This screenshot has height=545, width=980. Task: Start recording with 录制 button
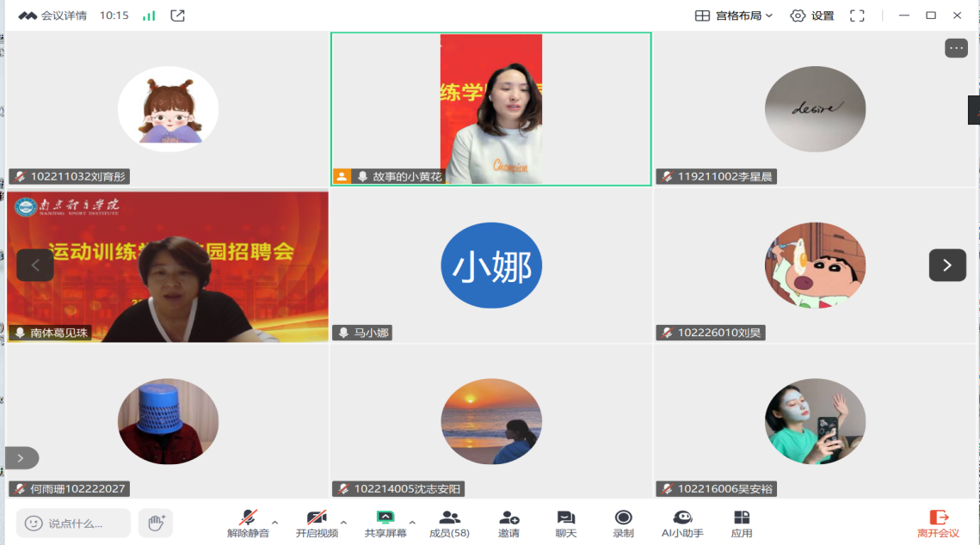click(x=623, y=523)
